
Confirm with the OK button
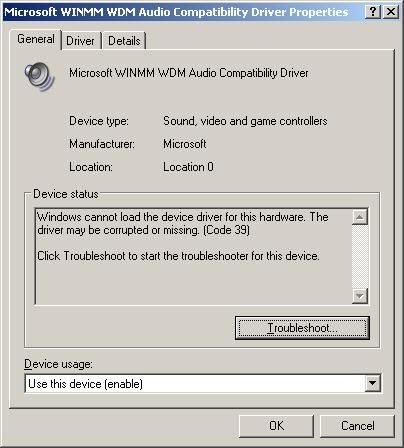[x=276, y=426]
